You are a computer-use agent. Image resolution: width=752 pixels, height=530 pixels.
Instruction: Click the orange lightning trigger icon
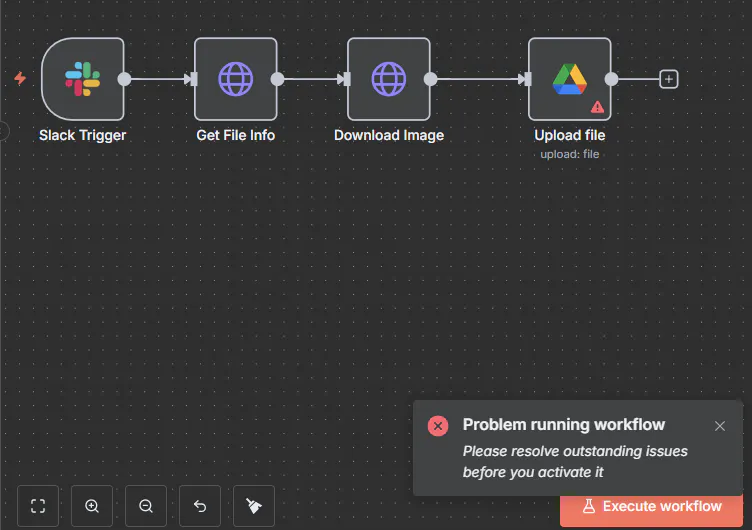[x=20, y=78]
